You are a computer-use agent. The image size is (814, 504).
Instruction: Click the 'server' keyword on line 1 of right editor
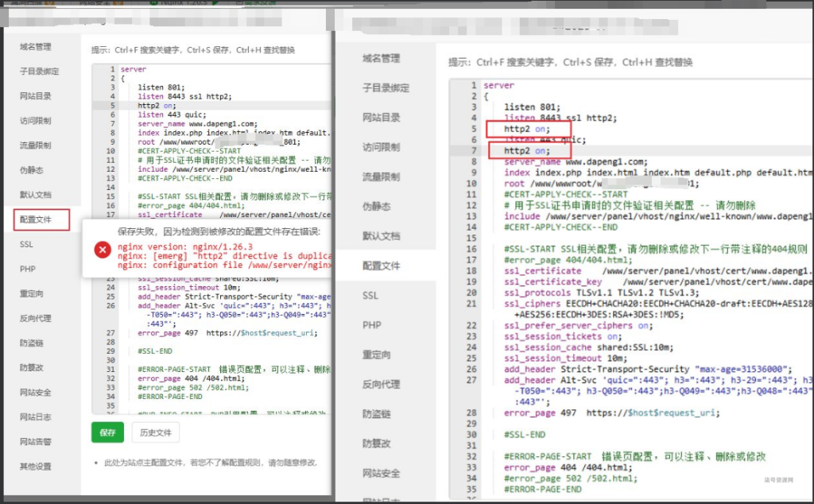[499, 85]
